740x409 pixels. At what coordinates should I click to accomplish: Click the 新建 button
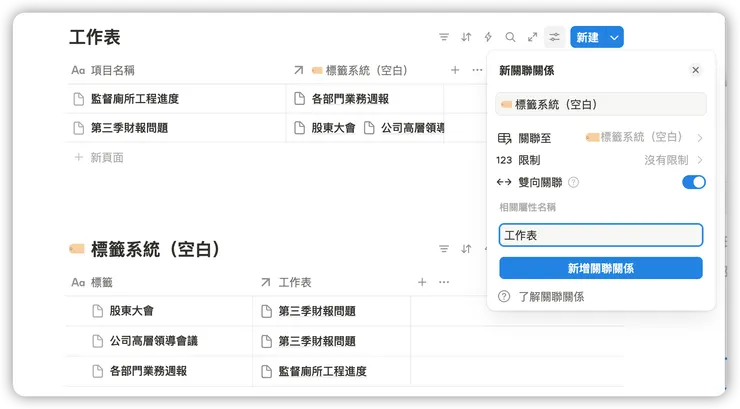point(588,37)
